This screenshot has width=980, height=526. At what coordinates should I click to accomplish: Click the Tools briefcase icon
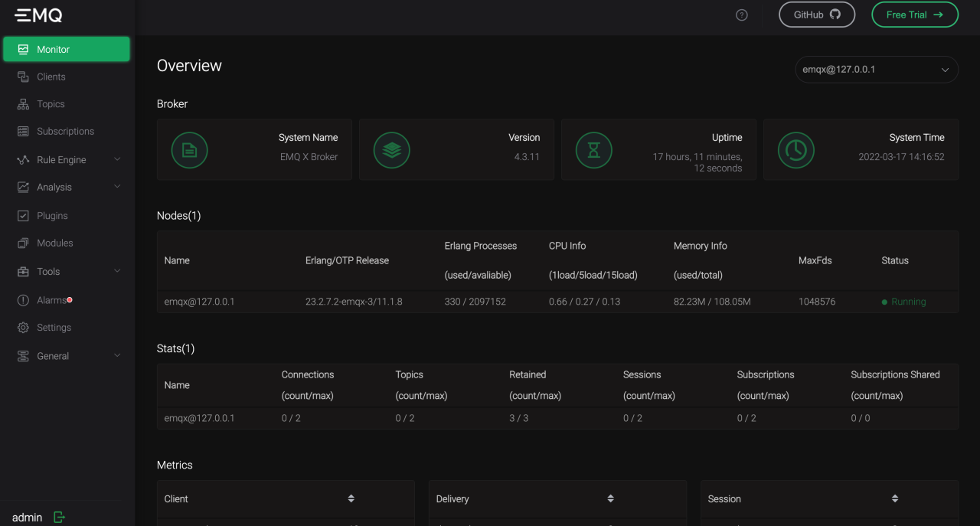click(23, 272)
